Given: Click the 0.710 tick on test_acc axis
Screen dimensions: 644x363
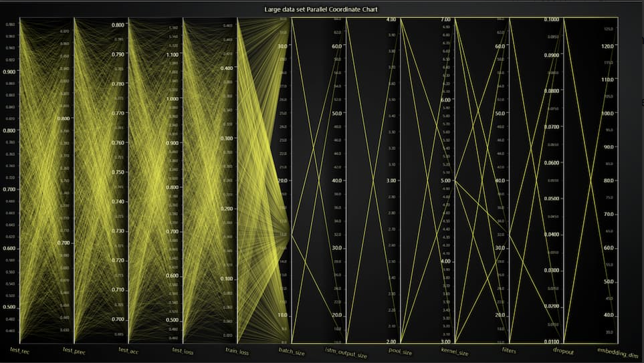Looking at the screenshot, I should [x=118, y=290].
